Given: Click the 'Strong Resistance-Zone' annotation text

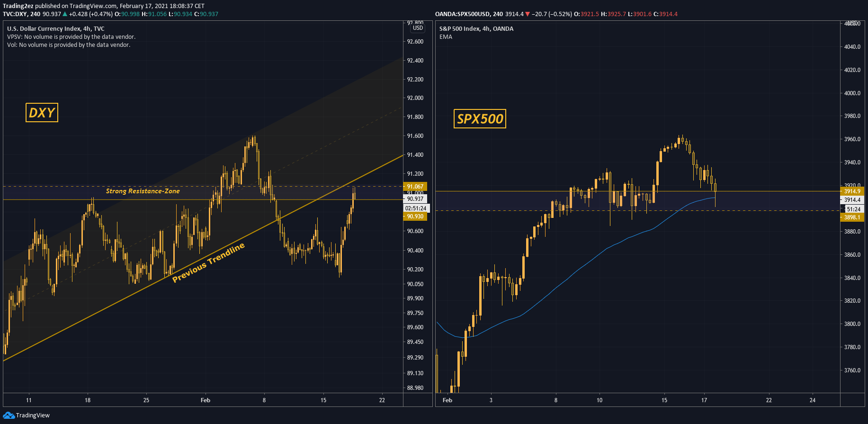Looking at the screenshot, I should [143, 191].
